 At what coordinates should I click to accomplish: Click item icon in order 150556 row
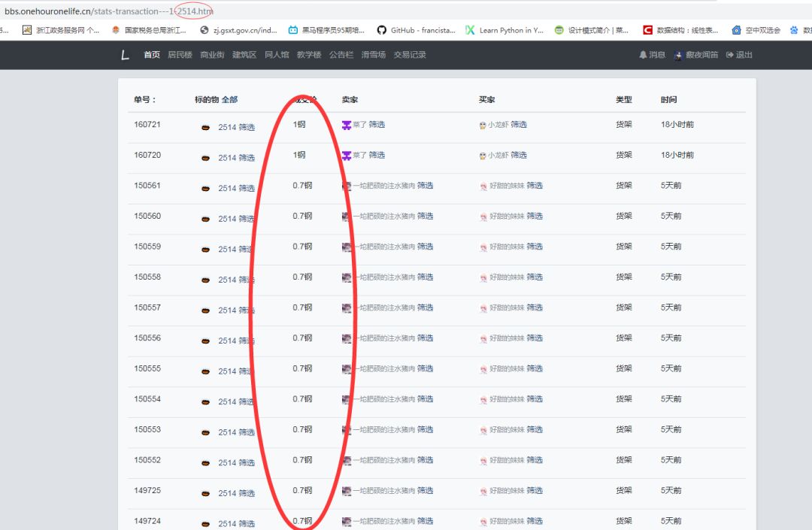click(205, 341)
